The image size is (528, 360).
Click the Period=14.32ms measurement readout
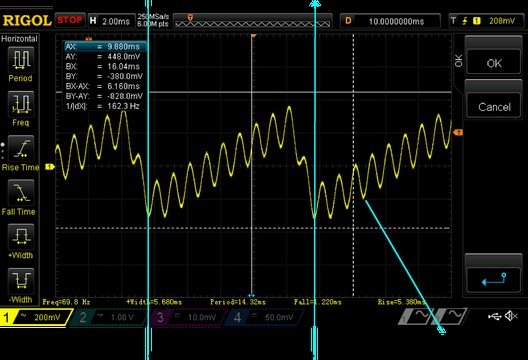coord(237,302)
